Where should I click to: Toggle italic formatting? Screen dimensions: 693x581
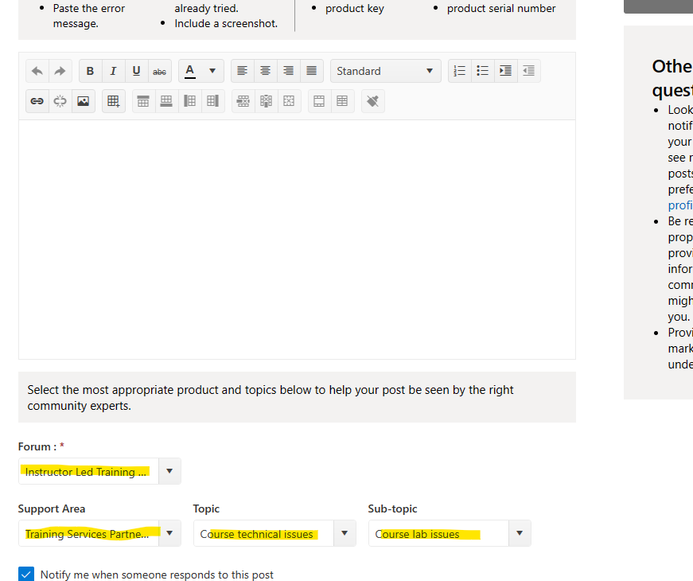[114, 71]
